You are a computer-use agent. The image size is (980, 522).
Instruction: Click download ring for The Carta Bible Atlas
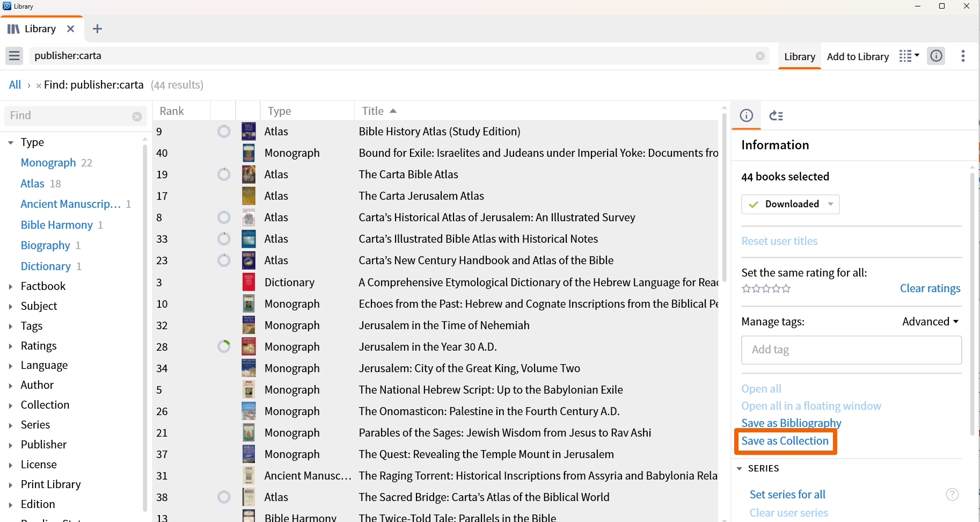pos(224,174)
